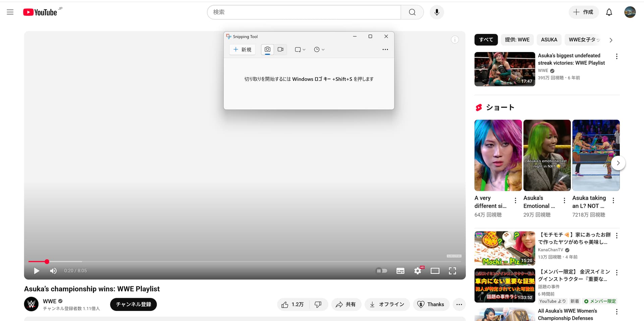Download video with オフライン button

click(387, 304)
